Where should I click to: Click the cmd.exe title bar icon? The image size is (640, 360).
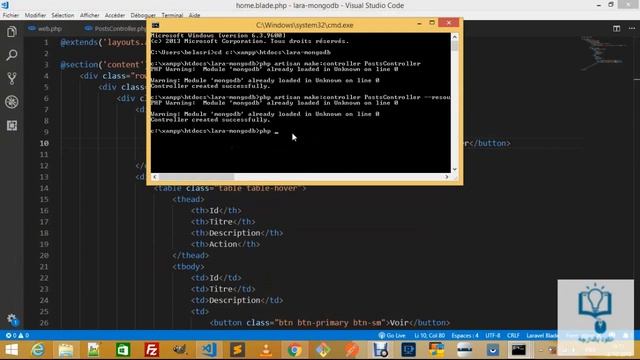coord(156,25)
